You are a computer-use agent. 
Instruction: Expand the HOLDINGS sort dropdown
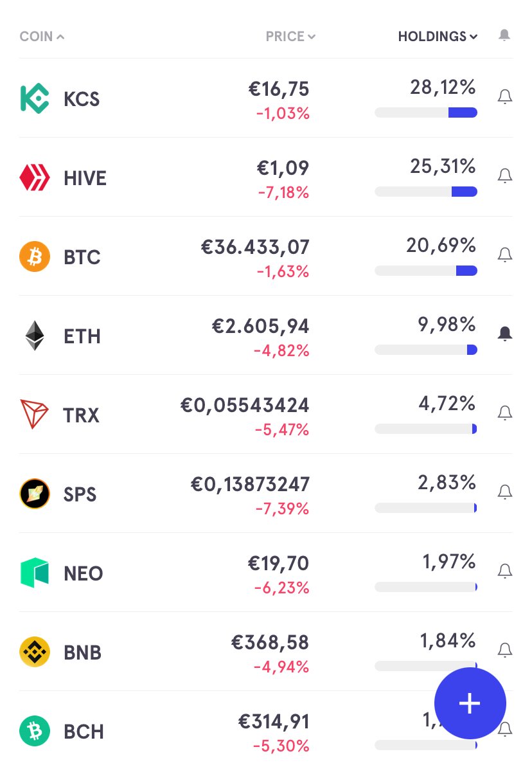(438, 37)
